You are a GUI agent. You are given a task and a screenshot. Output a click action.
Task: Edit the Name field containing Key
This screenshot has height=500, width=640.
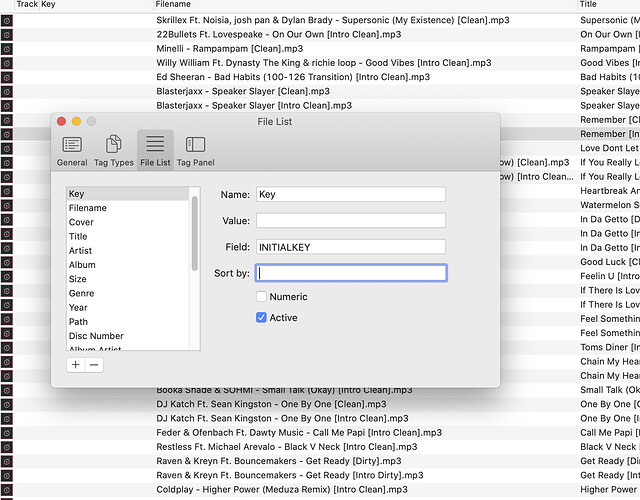351,194
